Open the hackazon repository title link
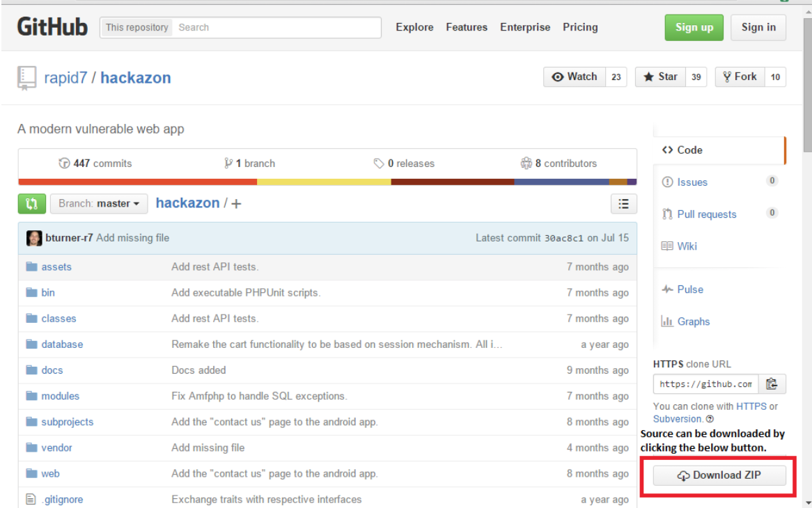Image resolution: width=812 pixels, height=508 pixels. point(136,78)
